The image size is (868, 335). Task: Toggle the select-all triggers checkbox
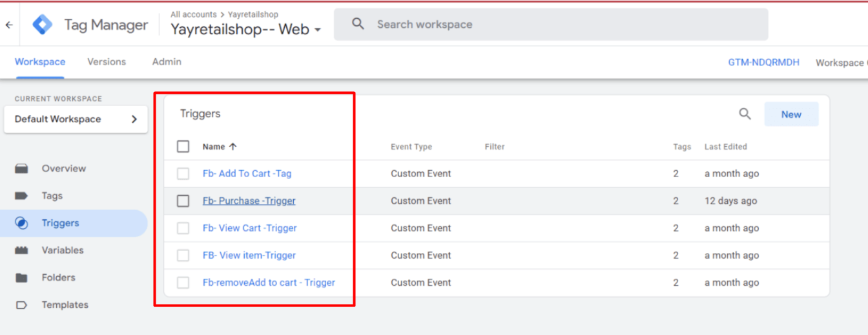183,147
